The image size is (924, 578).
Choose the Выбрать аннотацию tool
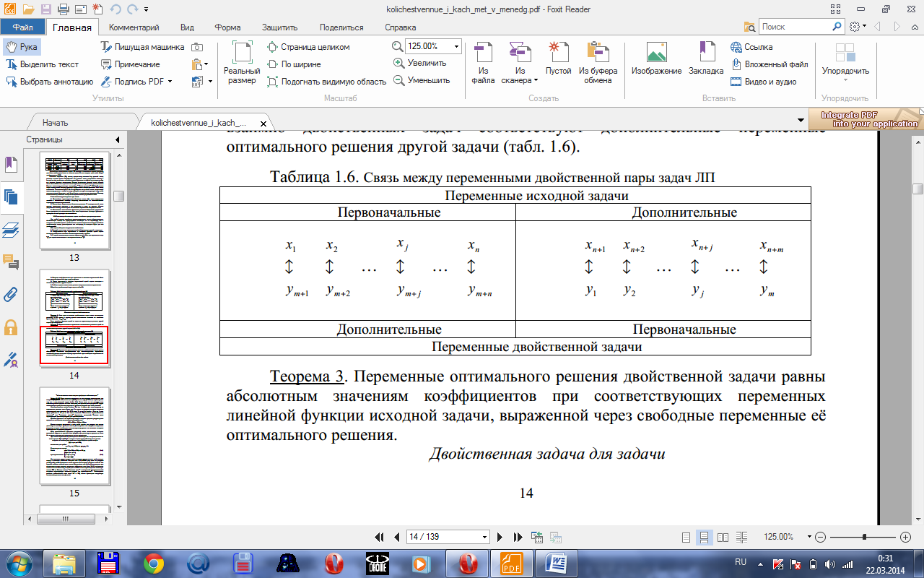51,81
